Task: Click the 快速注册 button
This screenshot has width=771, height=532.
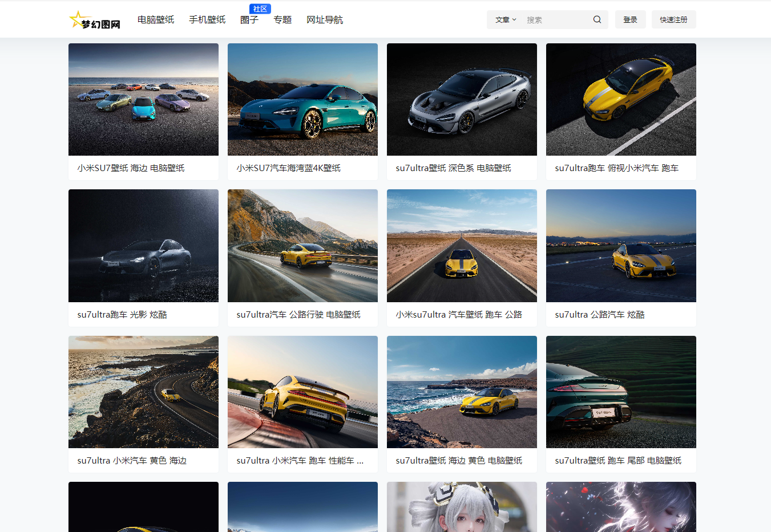Action: (x=673, y=19)
